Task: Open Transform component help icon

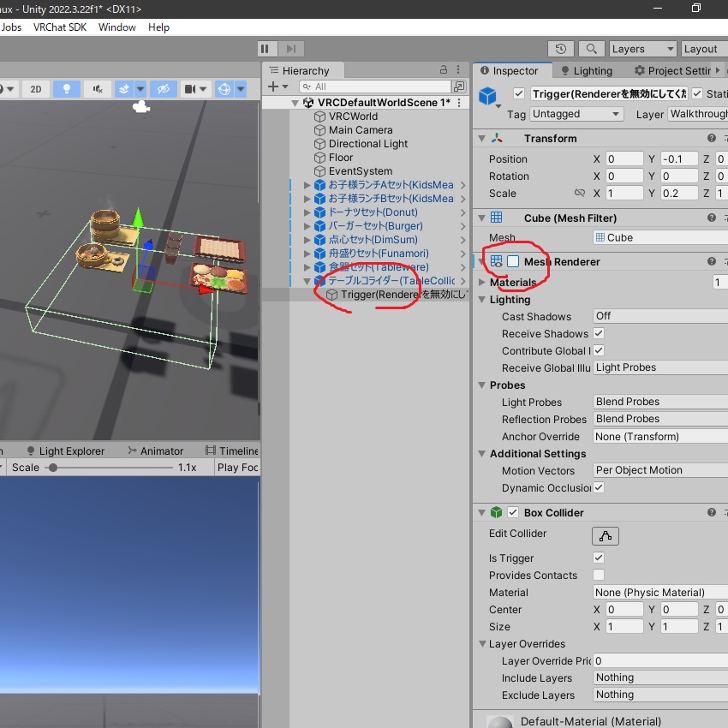Action: coord(711,138)
